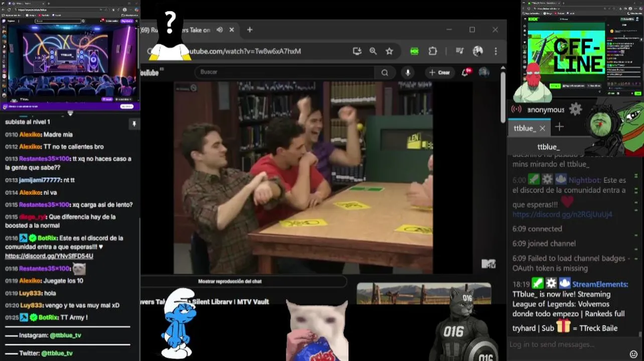The width and height of the screenshot is (644, 361).
Task: Click Twitter handle @ttblue_tv
Action: click(57, 353)
